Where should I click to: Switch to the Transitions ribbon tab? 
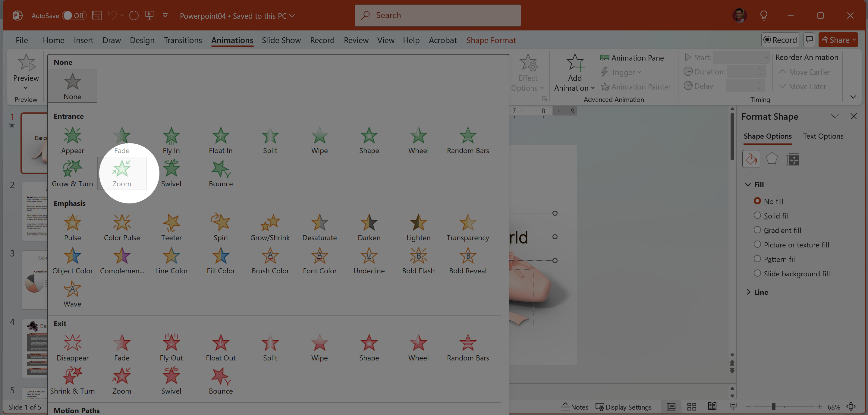point(183,40)
